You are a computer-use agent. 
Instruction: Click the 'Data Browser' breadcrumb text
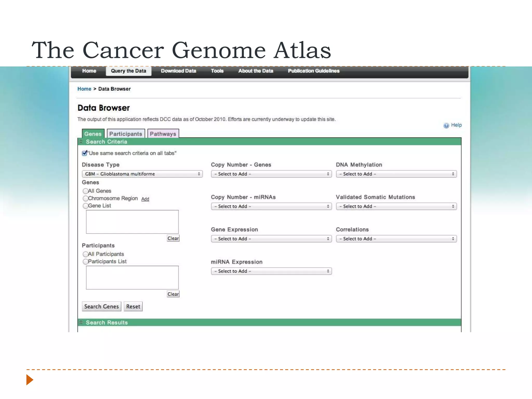point(115,89)
